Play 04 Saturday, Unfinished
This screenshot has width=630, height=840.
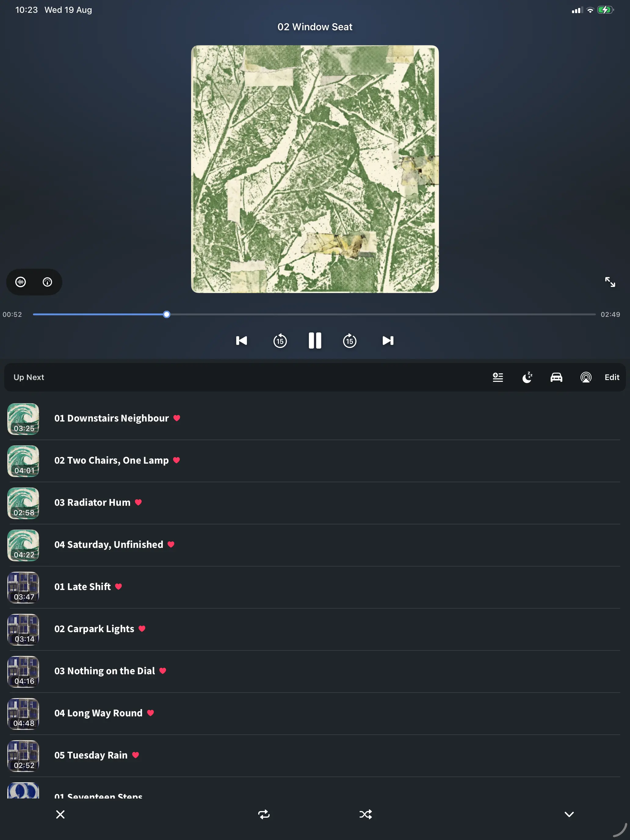coord(315,545)
